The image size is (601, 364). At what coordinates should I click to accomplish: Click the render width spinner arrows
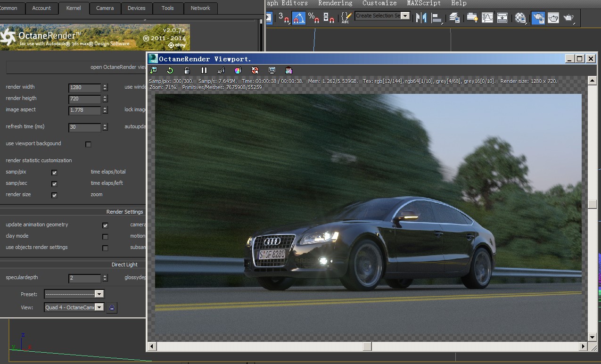pyautogui.click(x=105, y=87)
